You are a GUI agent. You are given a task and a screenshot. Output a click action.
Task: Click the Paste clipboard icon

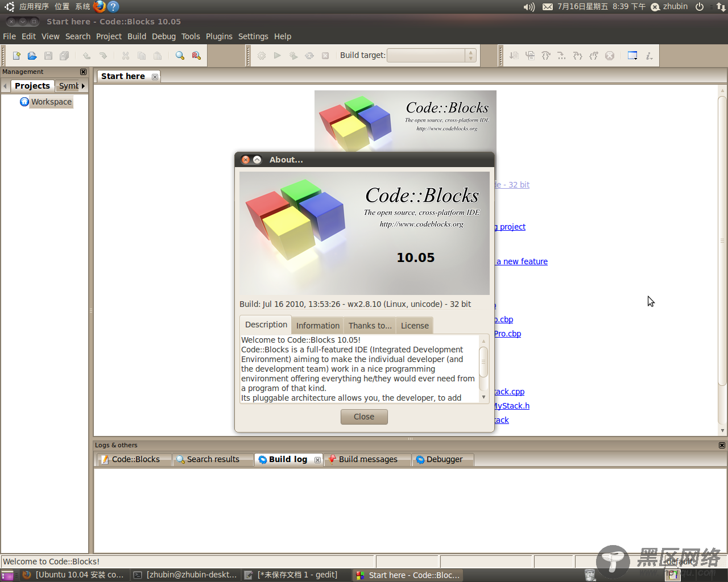[158, 56]
